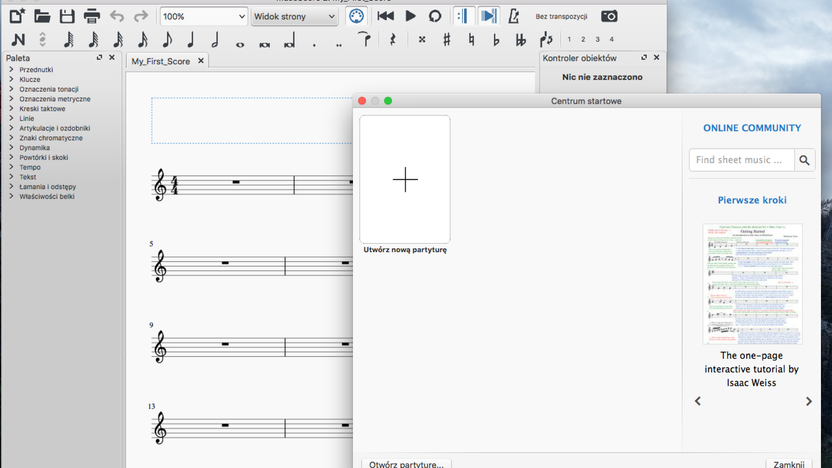Insert a rest with the rest icon
This screenshot has width=832, height=468.
pyautogui.click(x=393, y=39)
